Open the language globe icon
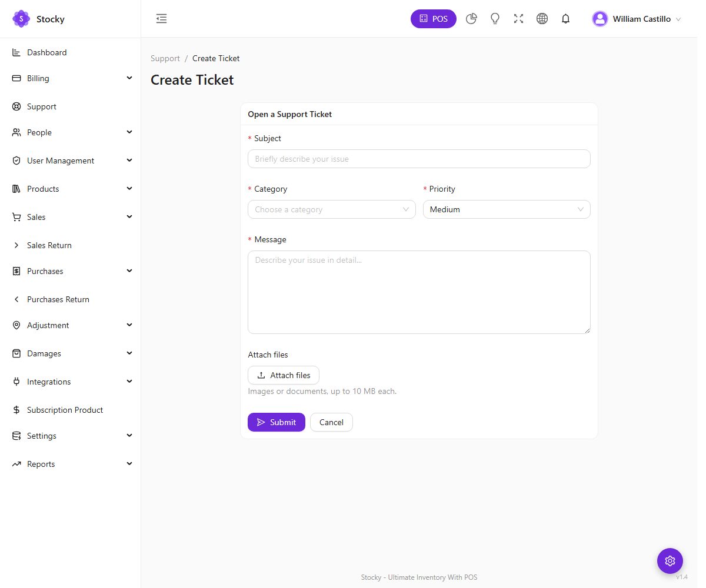 pyautogui.click(x=542, y=19)
